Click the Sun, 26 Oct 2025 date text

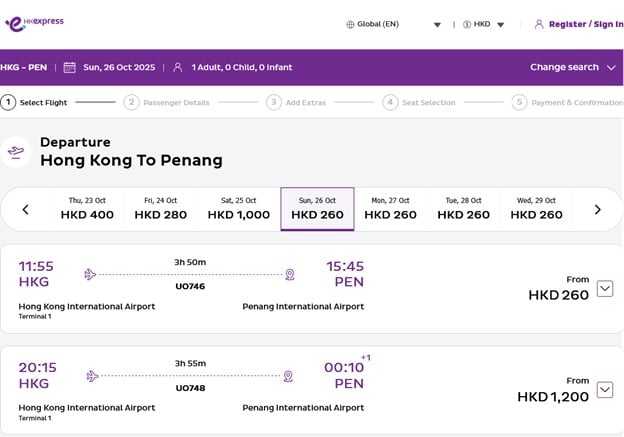pos(119,67)
